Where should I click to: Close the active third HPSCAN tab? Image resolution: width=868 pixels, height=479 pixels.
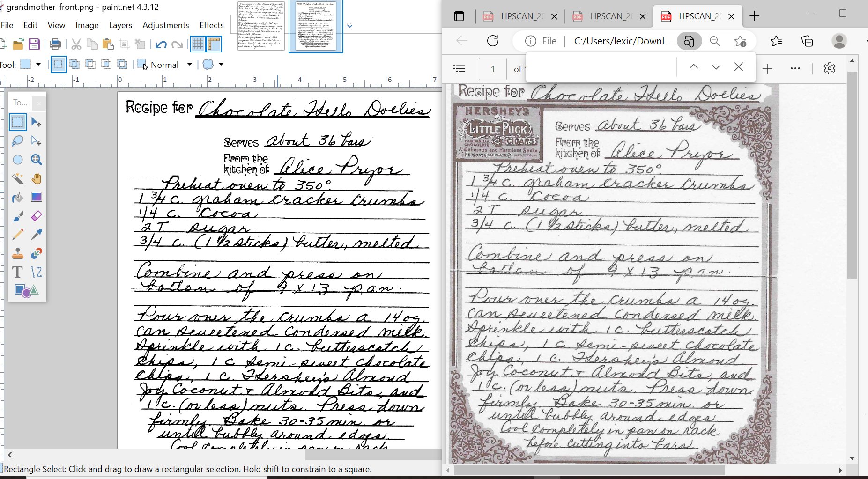point(732,16)
